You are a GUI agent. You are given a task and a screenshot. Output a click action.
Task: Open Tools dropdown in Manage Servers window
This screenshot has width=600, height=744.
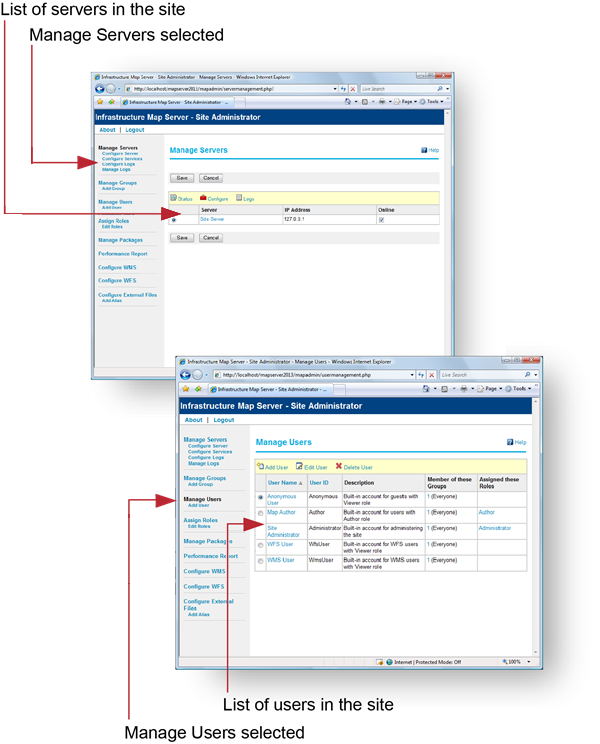point(433,102)
